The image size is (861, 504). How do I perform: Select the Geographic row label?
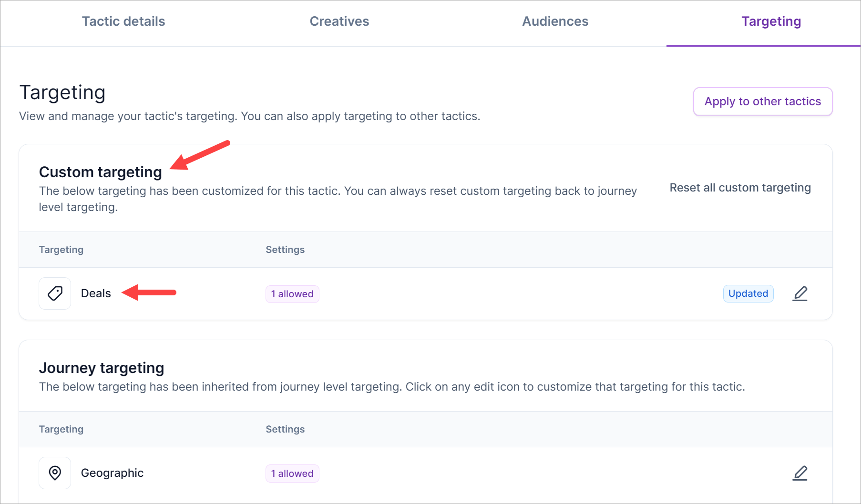112,473
